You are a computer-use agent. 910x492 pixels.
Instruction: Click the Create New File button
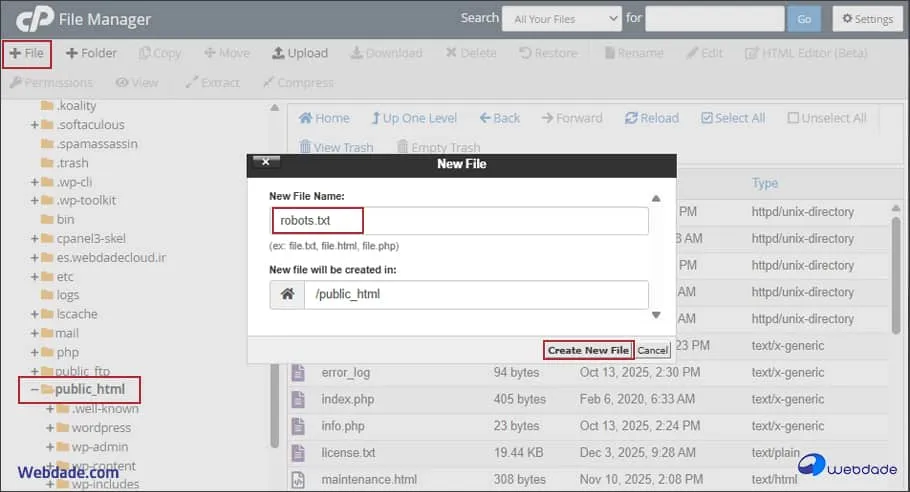(x=588, y=350)
